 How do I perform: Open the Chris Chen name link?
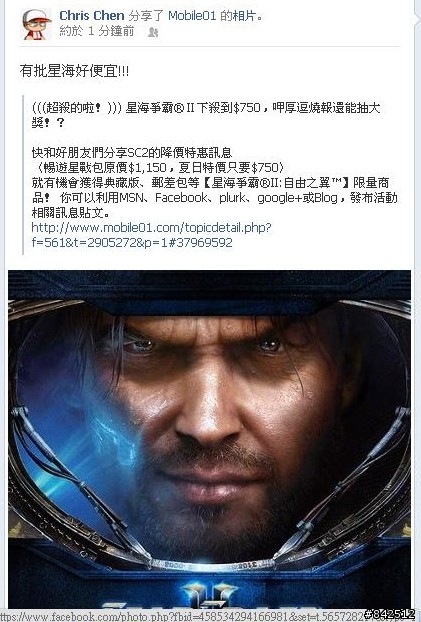coord(92,15)
